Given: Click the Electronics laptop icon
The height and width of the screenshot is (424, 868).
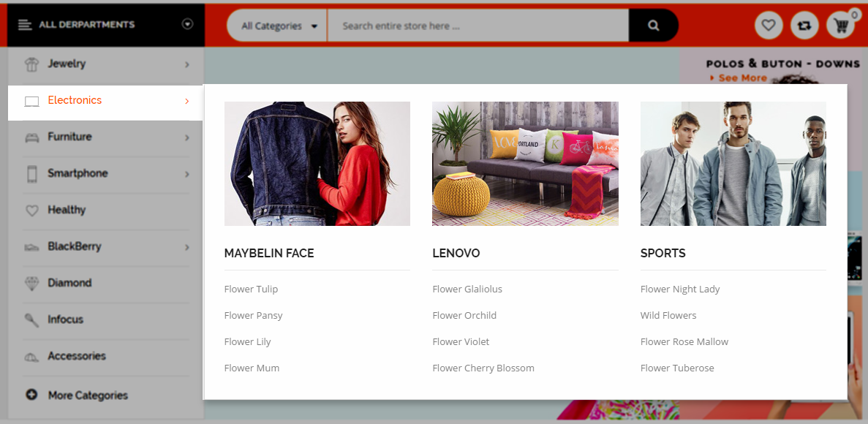Looking at the screenshot, I should tap(31, 102).
